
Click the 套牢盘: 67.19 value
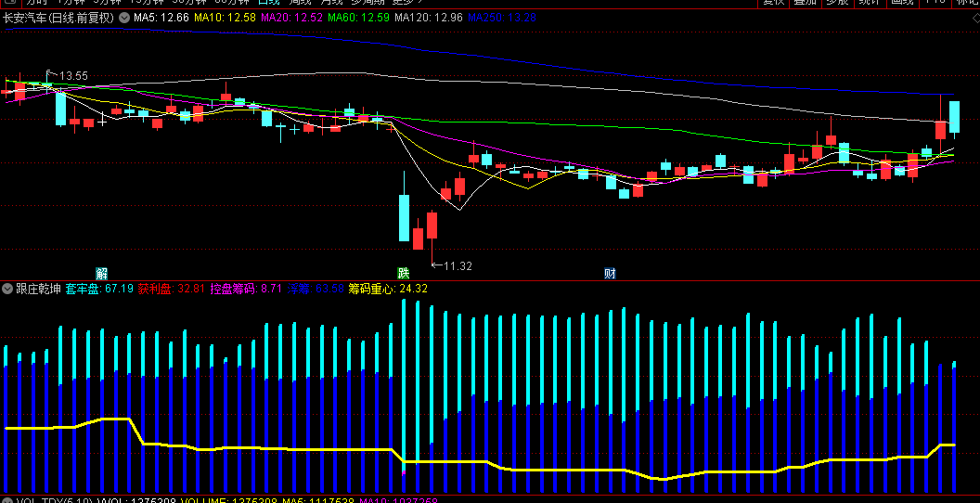99,289
